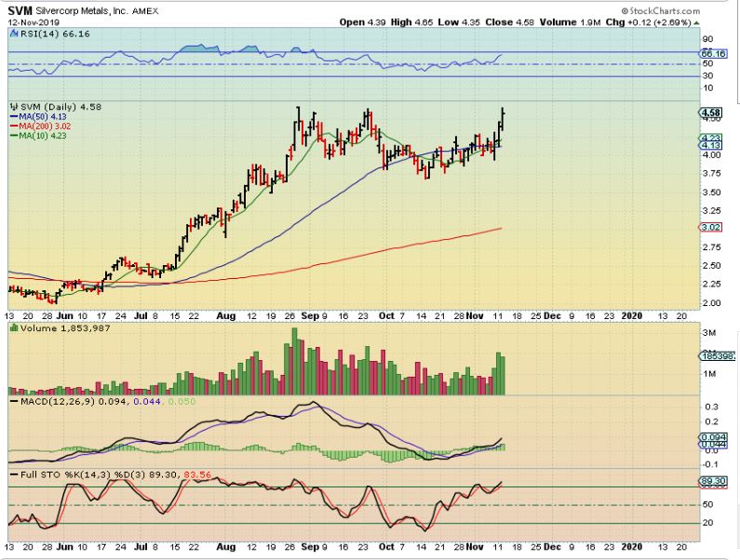This screenshot has width=740, height=560.
Task: Click the RSI line icon beside RSI(14)
Action: pos(14,34)
